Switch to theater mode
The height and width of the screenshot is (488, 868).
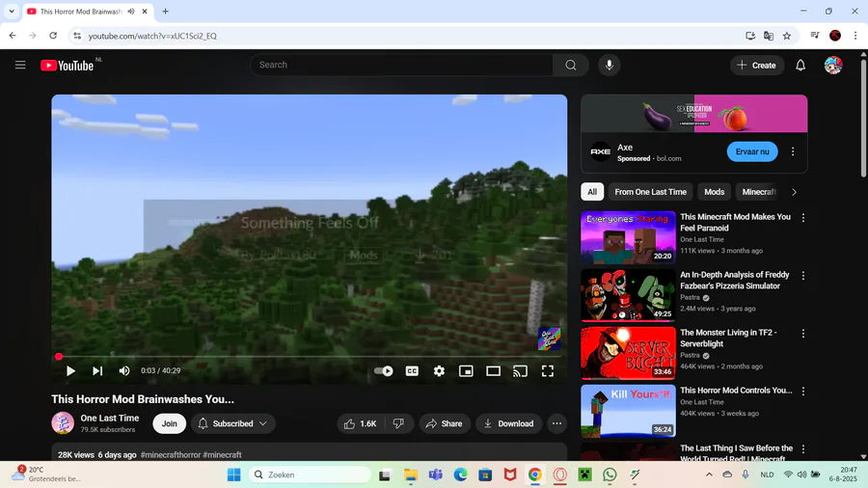[493, 370]
